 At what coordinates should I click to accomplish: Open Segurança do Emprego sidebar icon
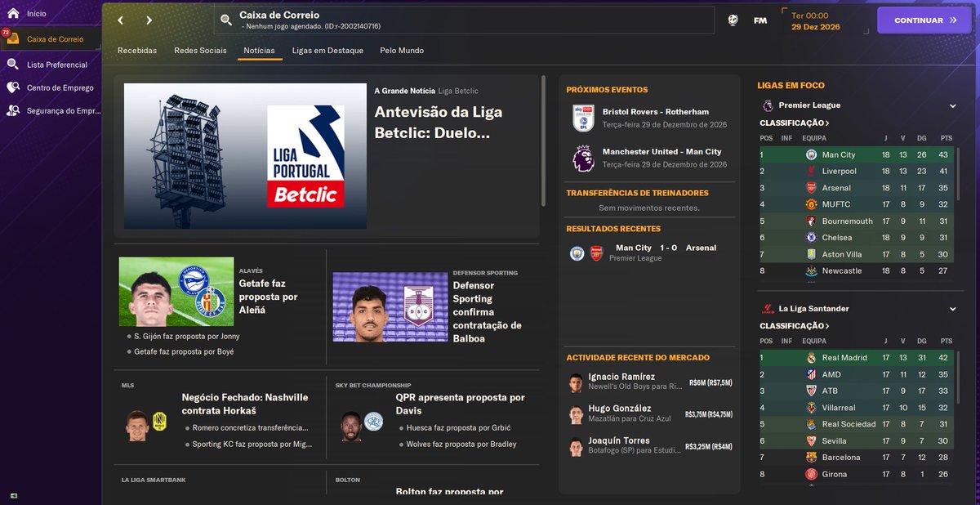(13, 110)
